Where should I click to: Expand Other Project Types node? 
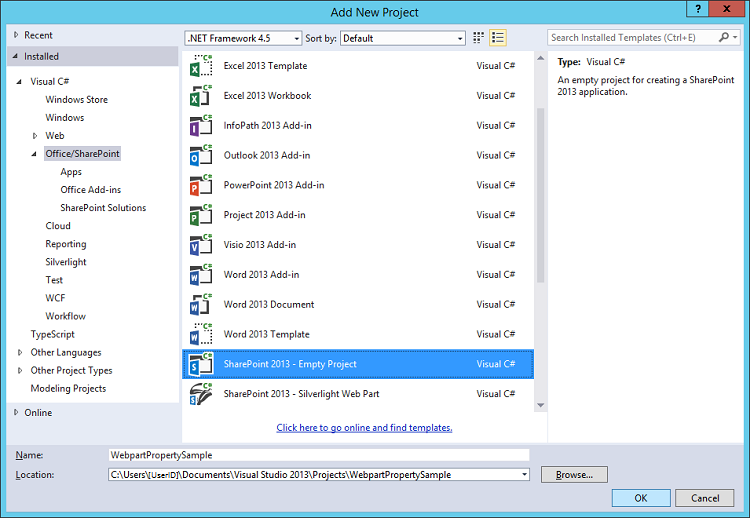point(20,371)
